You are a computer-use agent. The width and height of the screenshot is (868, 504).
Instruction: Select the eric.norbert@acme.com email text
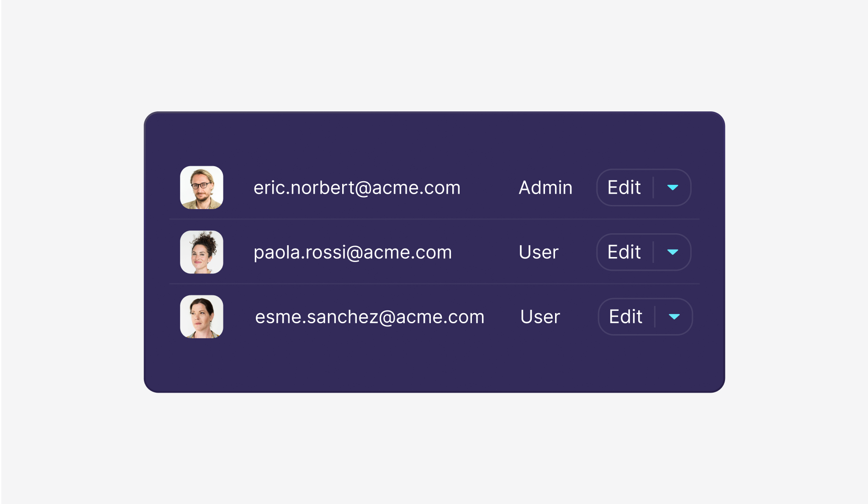point(357,188)
